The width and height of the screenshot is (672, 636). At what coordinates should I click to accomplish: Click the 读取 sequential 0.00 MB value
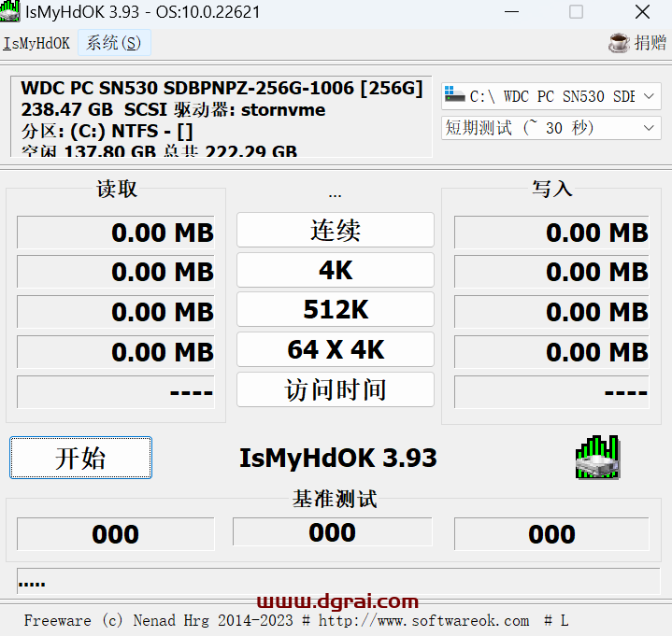pos(116,233)
